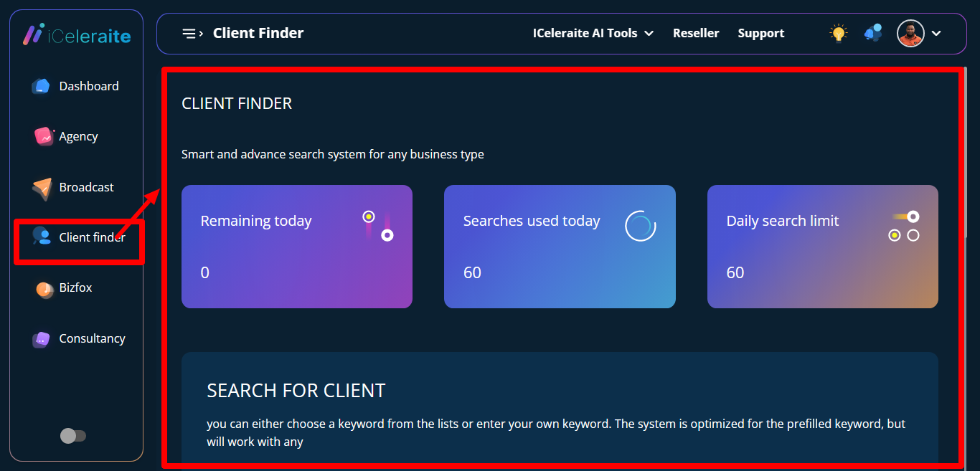Expand the ICeleraite AI Tools dropdown
The height and width of the screenshot is (471, 980).
[593, 33]
